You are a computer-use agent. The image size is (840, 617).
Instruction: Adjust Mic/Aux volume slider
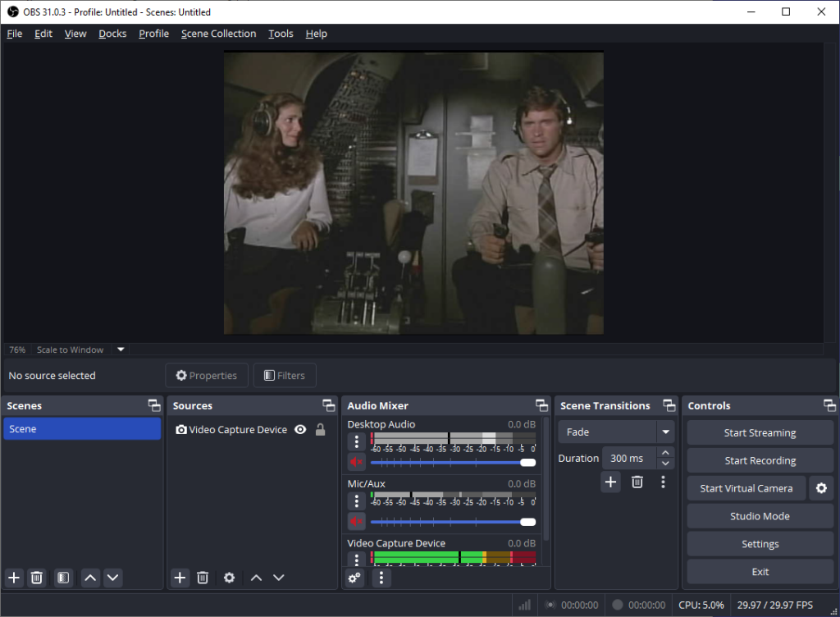coord(453,522)
